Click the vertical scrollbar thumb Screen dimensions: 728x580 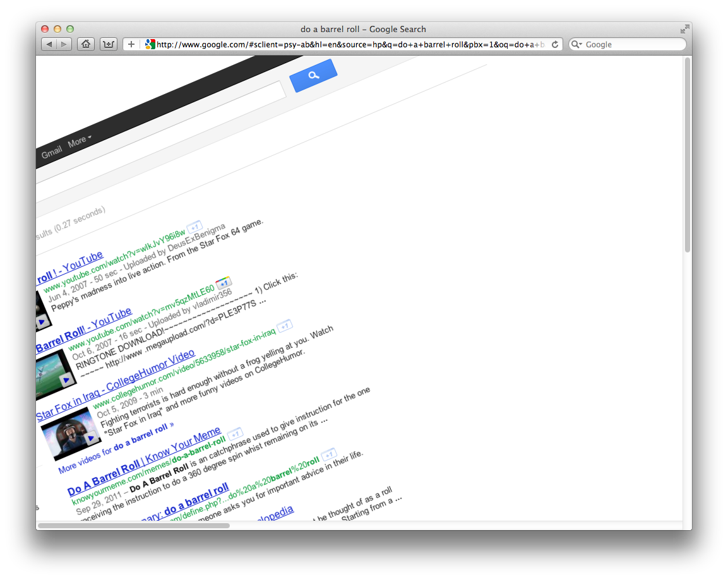point(688,155)
